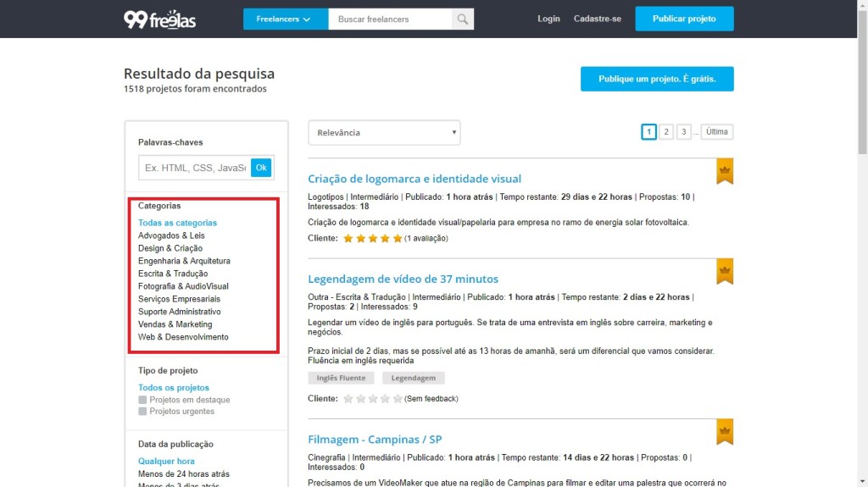Image resolution: width=868 pixels, height=487 pixels.
Task: Click empty star rating of Legendagem client
Action: point(373,399)
